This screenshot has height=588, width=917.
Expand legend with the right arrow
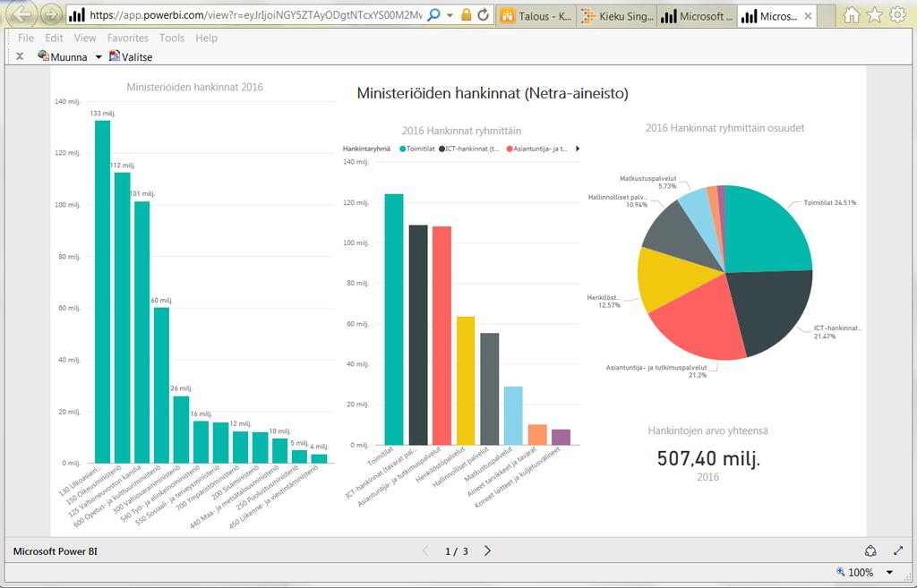pos(578,149)
